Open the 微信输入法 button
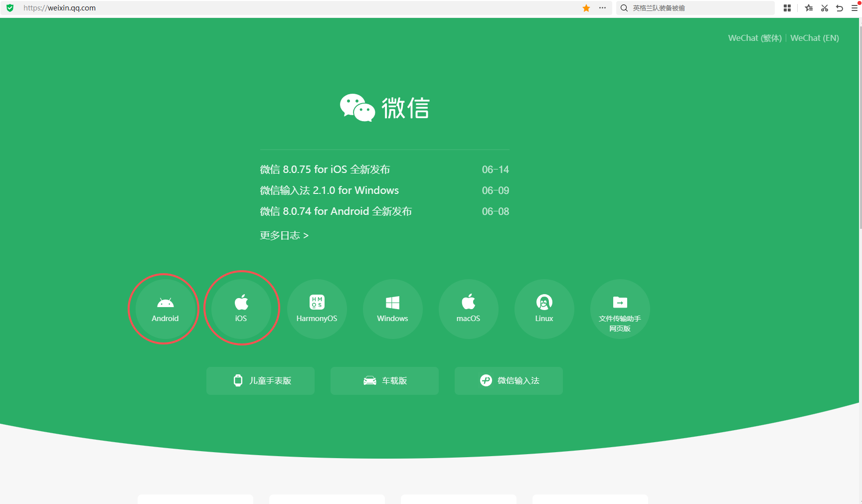Viewport: 862px width, 504px height. (509, 381)
